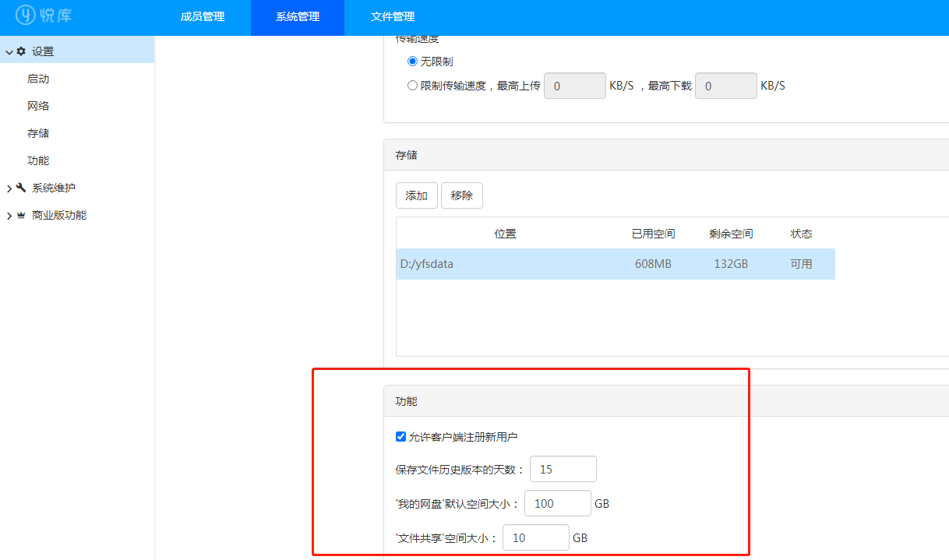
Task: Click the 功能 panel heading
Action: tap(666, 401)
